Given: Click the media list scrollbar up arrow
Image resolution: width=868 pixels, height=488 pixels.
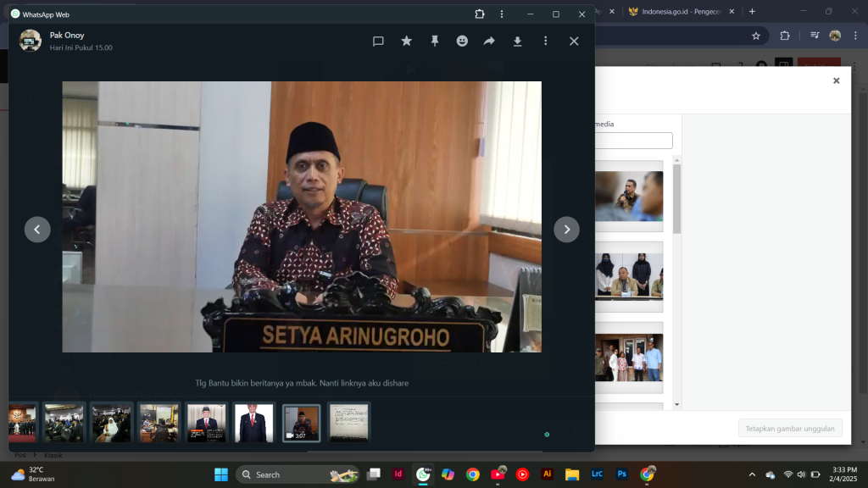Looking at the screenshot, I should pos(676,160).
